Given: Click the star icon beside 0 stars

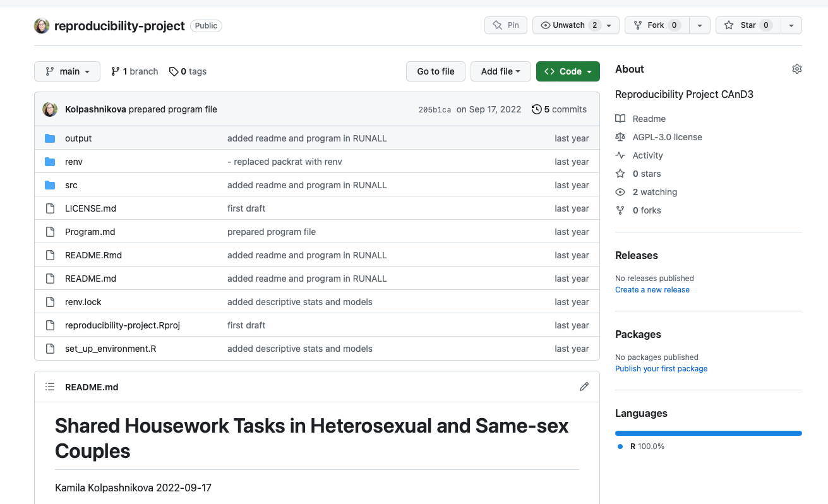Looking at the screenshot, I should 620,174.
